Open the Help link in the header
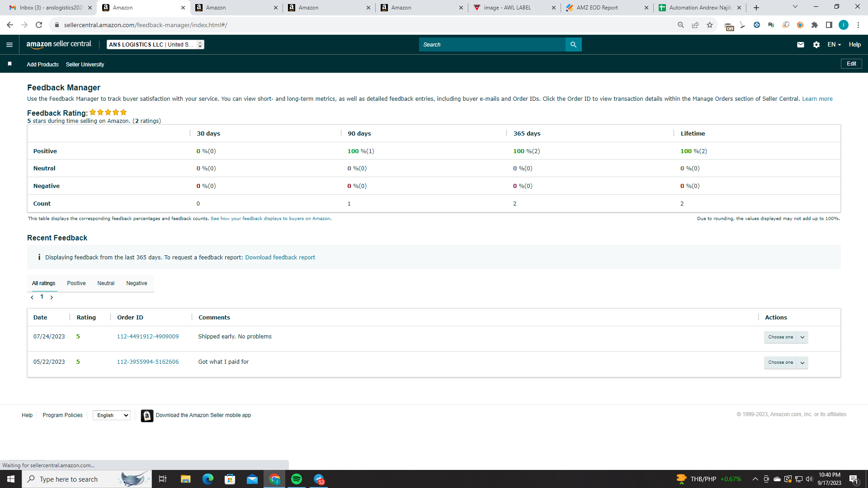Viewport: 868px width, 488px height. [x=854, y=45]
